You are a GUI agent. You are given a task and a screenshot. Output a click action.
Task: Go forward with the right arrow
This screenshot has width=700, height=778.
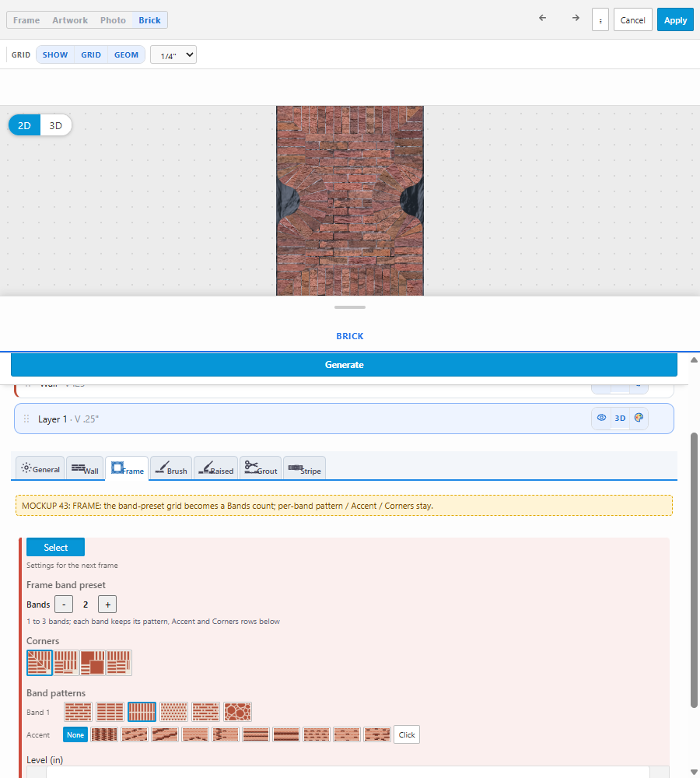point(576,18)
